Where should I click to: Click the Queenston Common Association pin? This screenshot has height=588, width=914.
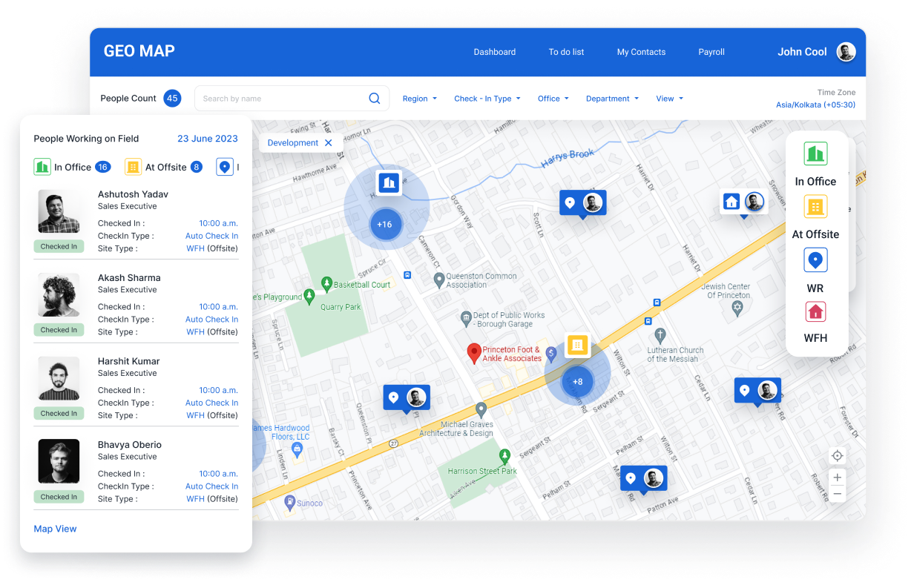click(439, 280)
